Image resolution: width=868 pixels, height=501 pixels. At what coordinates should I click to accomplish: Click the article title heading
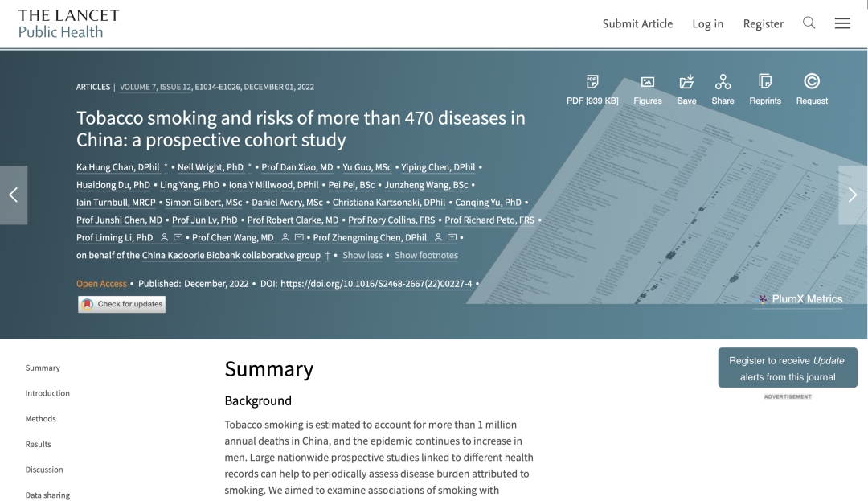301,129
